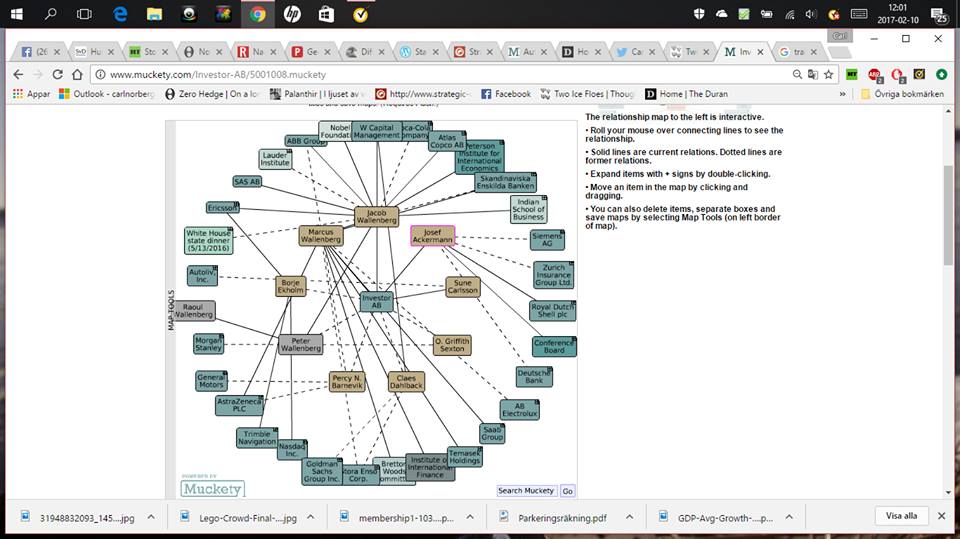The height and width of the screenshot is (539, 960).
Task: Click the Visa alla downloads button
Action: pos(901,516)
